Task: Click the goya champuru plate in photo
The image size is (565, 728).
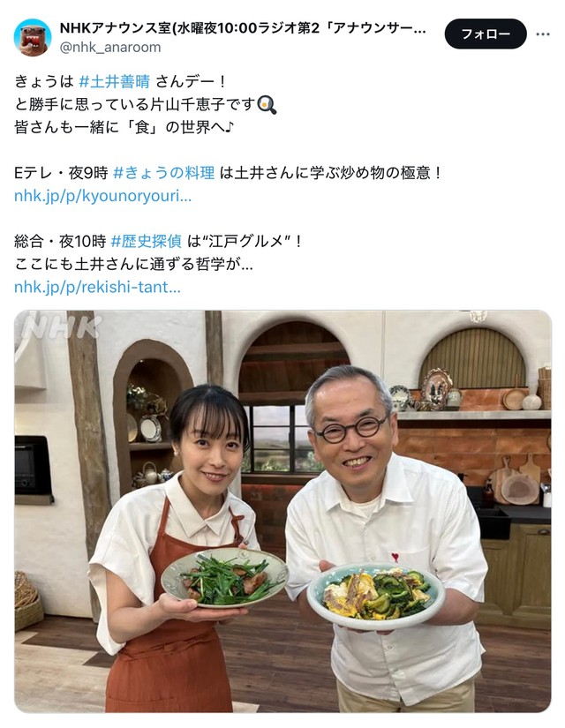Action: pos(375,596)
